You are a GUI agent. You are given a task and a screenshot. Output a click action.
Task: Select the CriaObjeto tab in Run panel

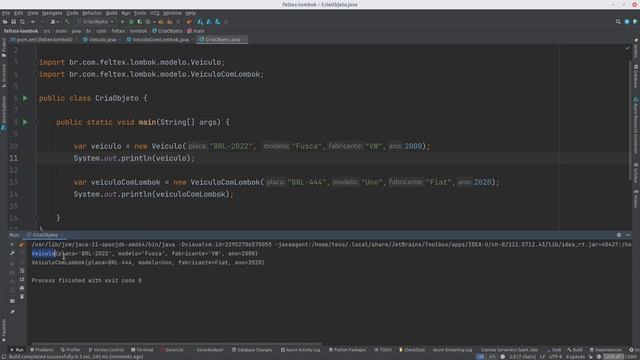point(44,235)
